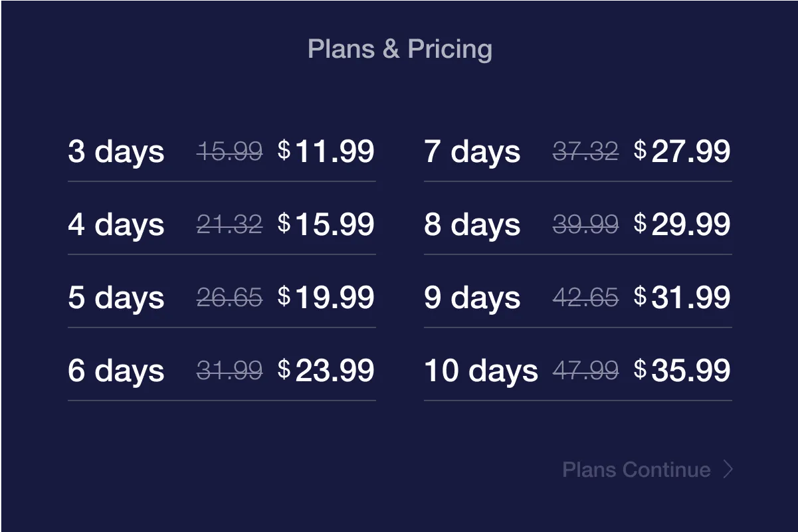Select the 3 days plan

click(x=222, y=152)
